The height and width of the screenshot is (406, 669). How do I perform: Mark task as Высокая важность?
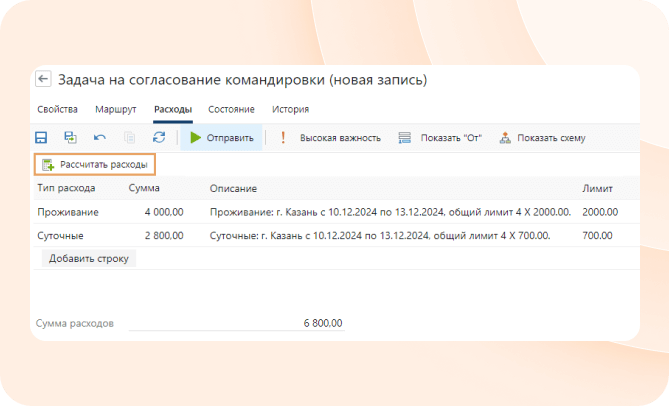pos(329,138)
